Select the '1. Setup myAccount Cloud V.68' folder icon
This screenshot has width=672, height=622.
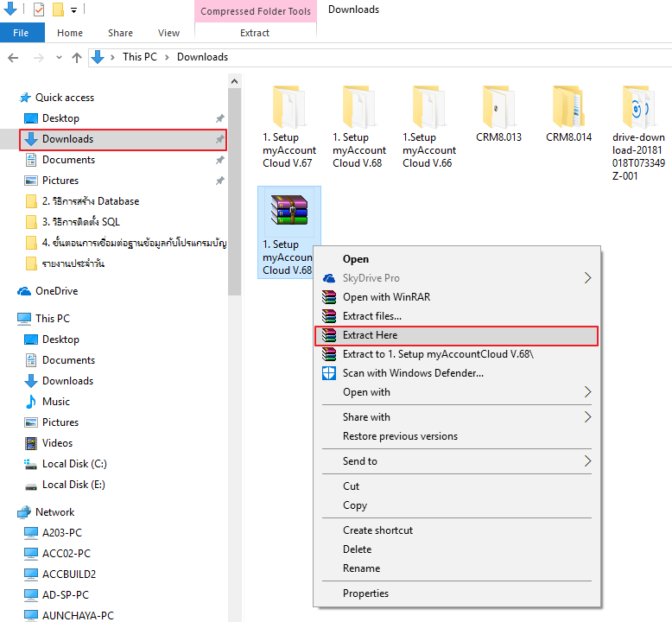pyautogui.click(x=359, y=107)
